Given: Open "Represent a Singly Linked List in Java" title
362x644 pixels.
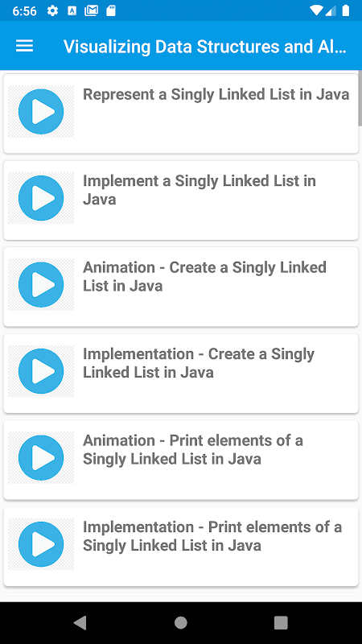Looking at the screenshot, I should [216, 94].
